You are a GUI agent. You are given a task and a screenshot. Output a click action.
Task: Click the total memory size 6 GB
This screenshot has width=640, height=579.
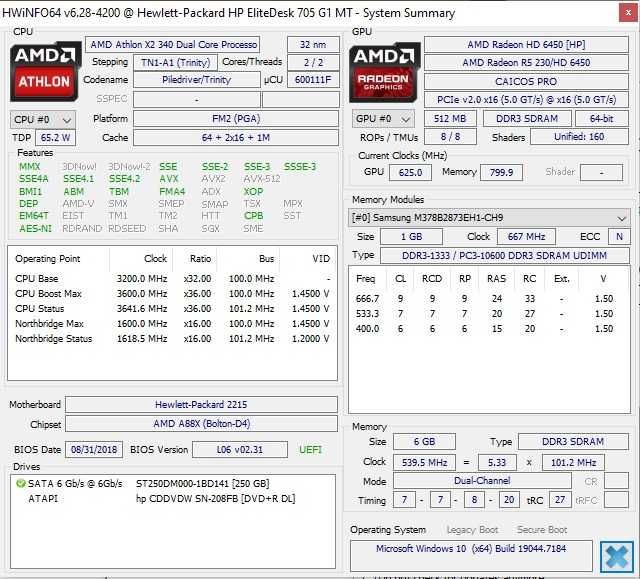pyautogui.click(x=424, y=441)
